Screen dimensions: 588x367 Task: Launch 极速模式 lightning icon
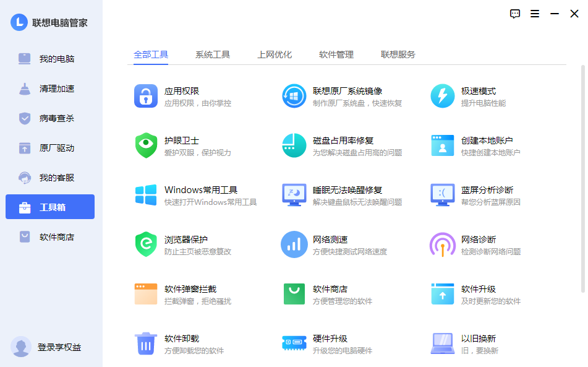443,96
